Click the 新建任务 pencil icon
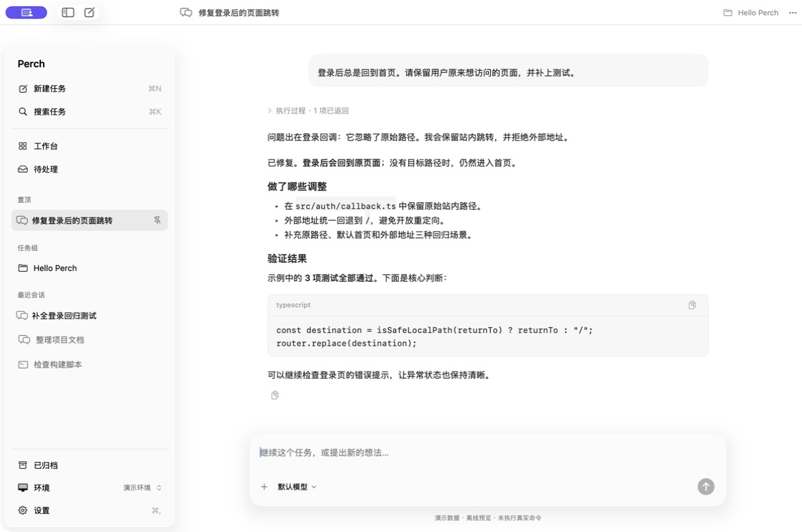 23,89
